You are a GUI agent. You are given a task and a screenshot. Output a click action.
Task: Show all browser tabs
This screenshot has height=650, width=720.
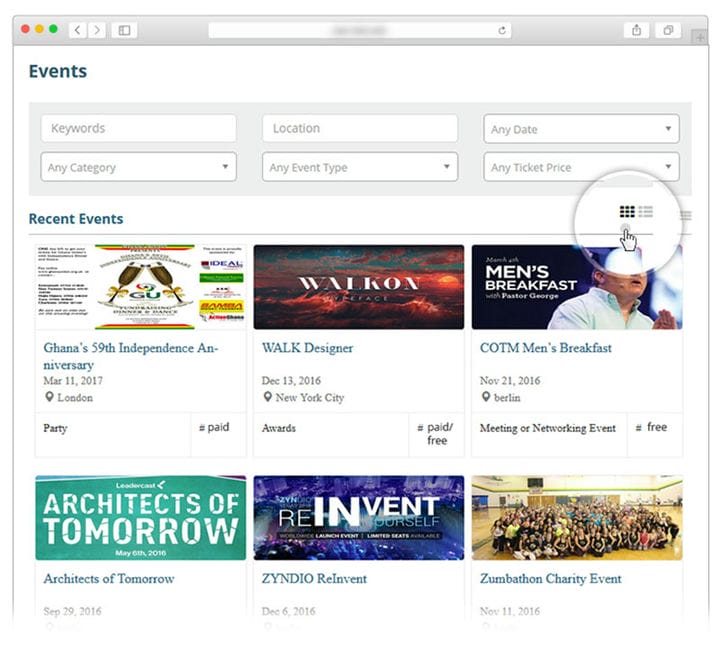[x=668, y=30]
